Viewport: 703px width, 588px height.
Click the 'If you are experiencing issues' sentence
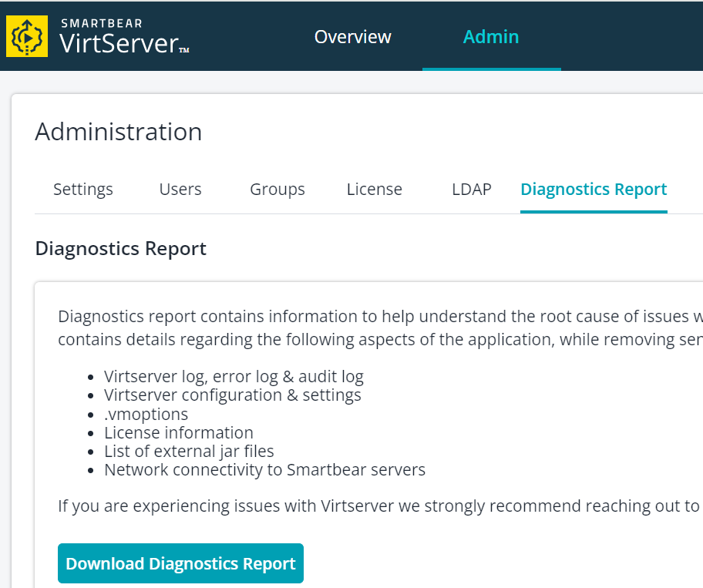pos(380,506)
